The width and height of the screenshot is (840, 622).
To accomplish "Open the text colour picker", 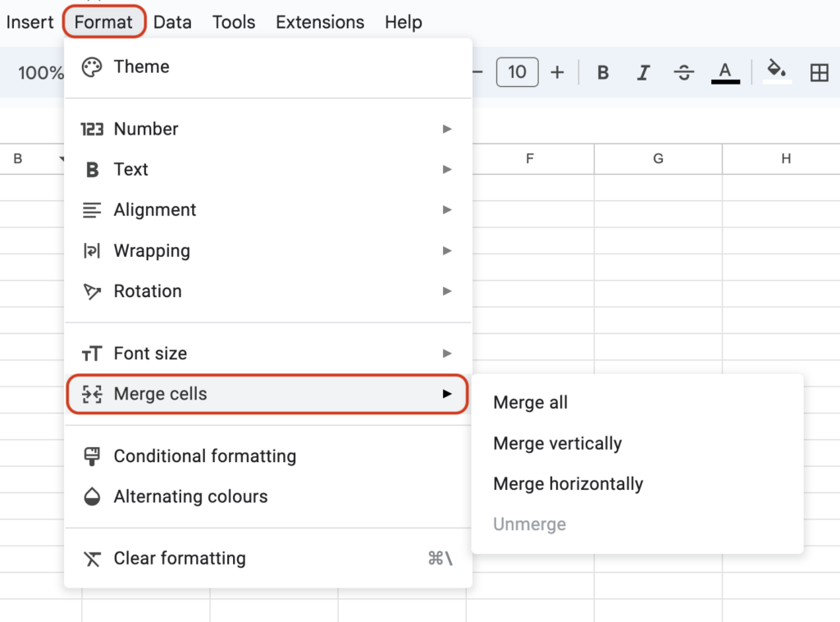I will click(725, 72).
